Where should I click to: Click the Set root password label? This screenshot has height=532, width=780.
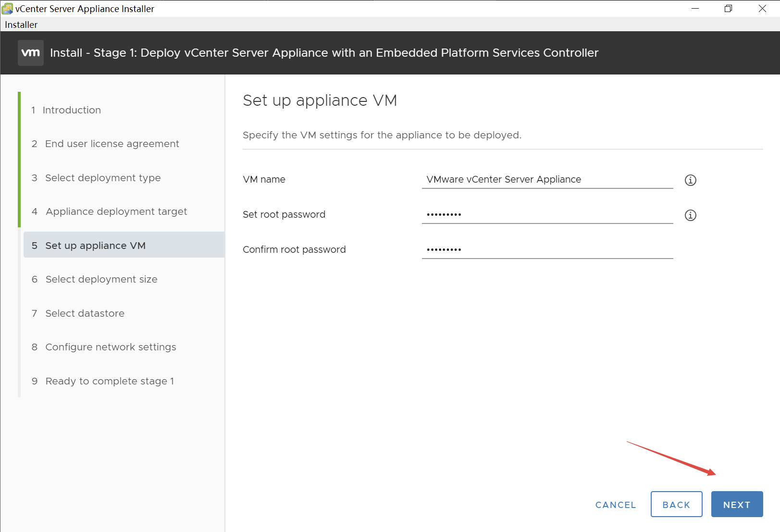(284, 214)
